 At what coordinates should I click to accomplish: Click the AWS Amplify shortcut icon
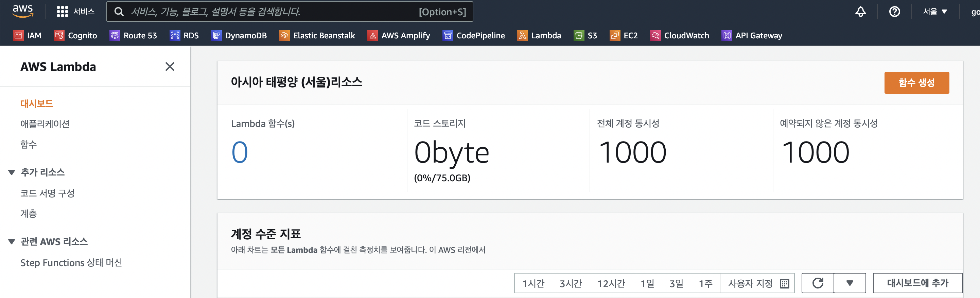pos(372,35)
